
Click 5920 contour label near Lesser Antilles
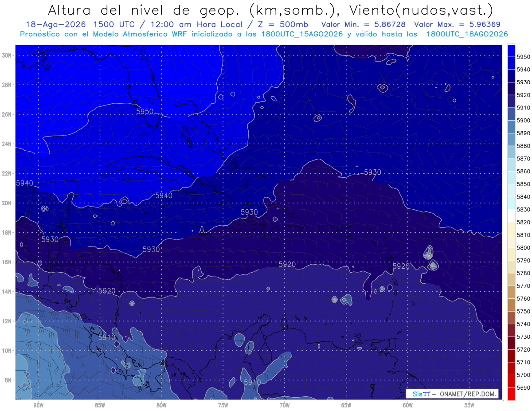tap(401, 266)
